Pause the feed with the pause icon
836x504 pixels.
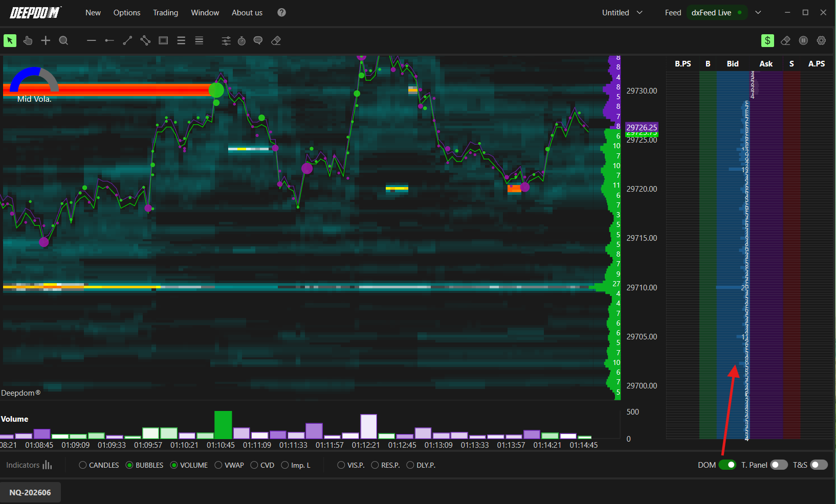click(x=803, y=40)
